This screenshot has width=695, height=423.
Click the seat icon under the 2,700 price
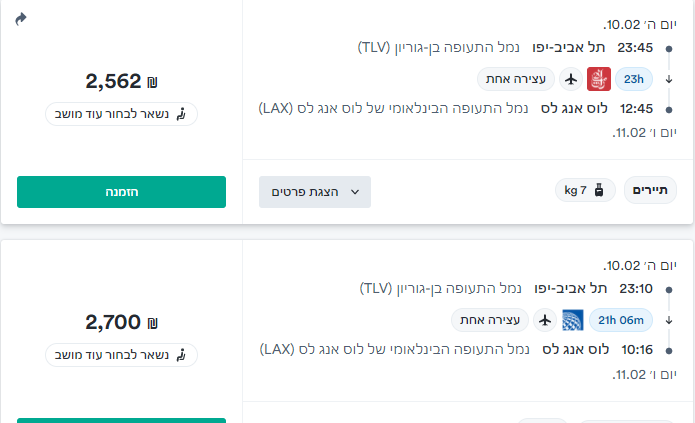[x=181, y=355]
